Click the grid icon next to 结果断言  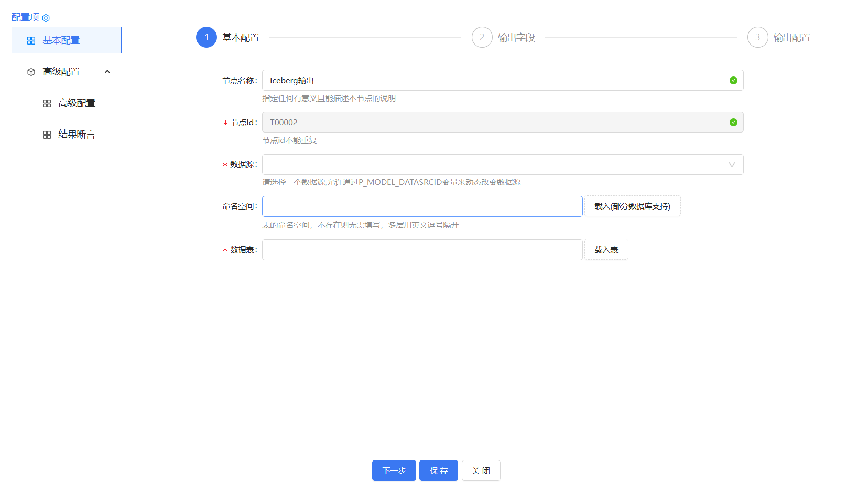click(x=47, y=134)
